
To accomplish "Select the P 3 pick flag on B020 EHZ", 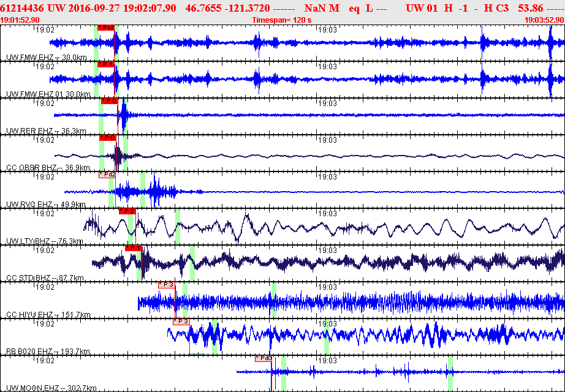I will pyautogui.click(x=181, y=322).
